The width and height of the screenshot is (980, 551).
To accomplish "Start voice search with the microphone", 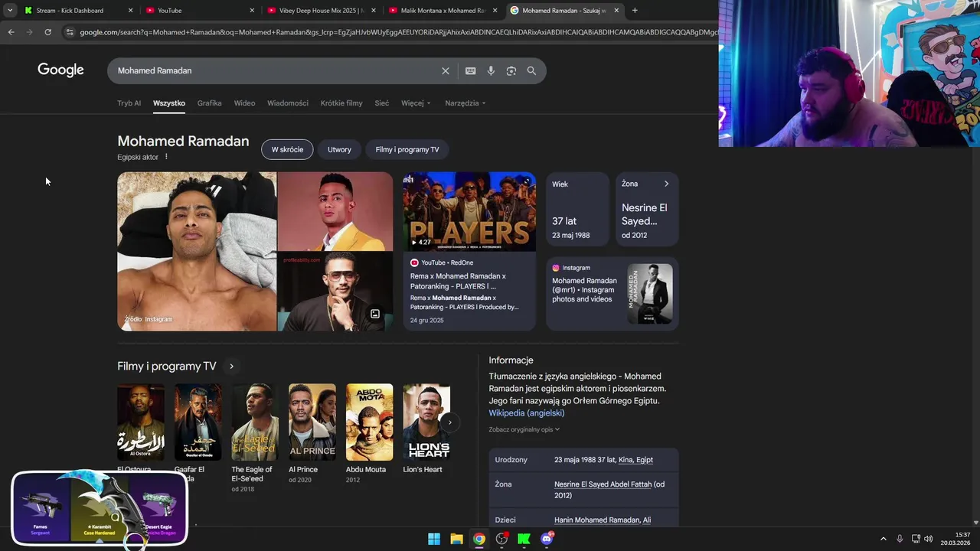I will tap(491, 70).
